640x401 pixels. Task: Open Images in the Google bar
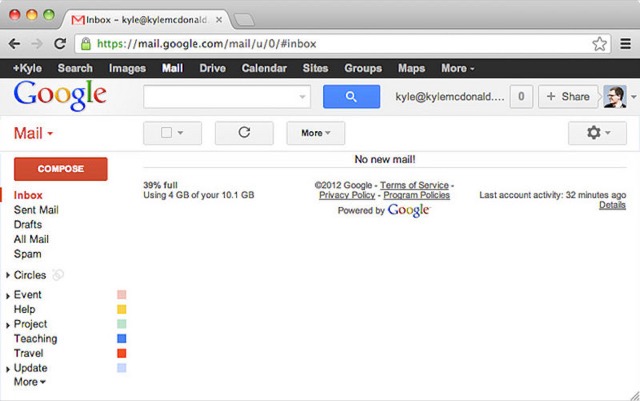click(127, 68)
